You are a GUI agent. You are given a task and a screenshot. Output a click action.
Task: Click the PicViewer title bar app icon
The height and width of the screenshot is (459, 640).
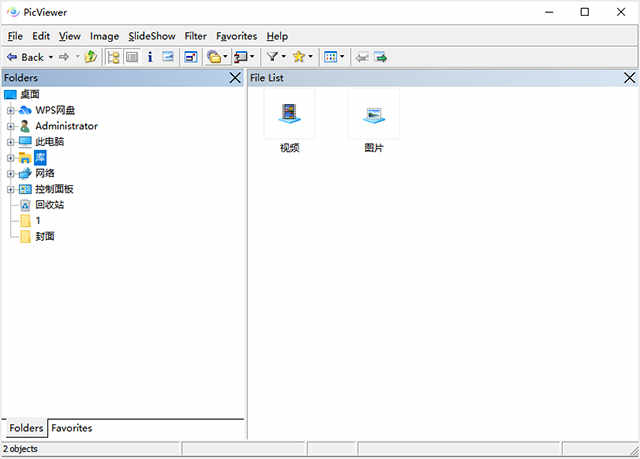(x=13, y=12)
